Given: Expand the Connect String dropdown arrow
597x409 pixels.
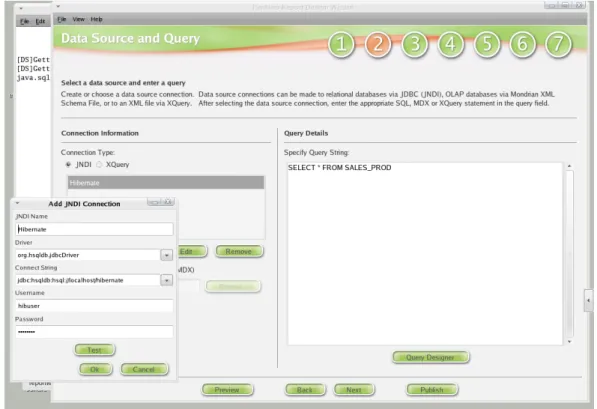Looking at the screenshot, I should pos(166,281).
